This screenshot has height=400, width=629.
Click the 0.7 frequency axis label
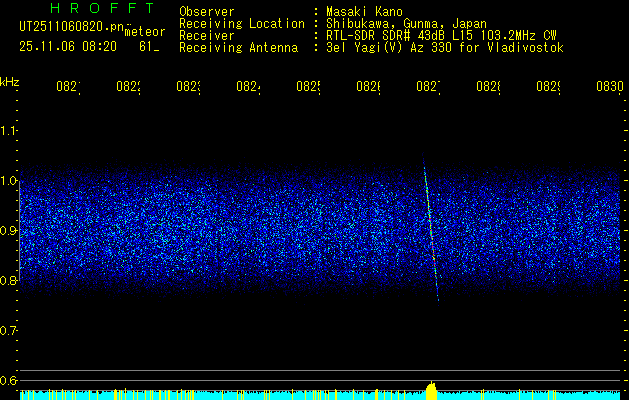8,330
